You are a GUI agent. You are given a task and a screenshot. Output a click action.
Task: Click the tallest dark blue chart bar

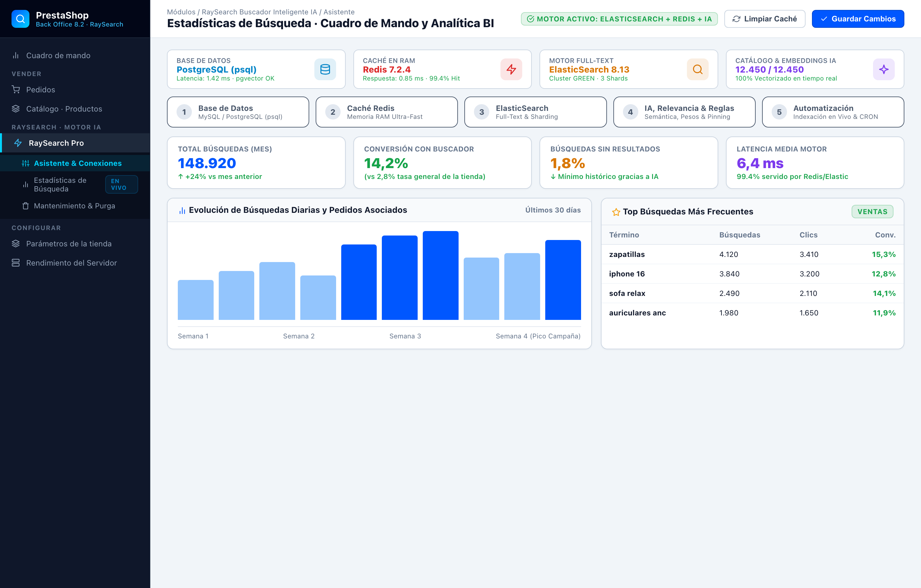coord(440,275)
